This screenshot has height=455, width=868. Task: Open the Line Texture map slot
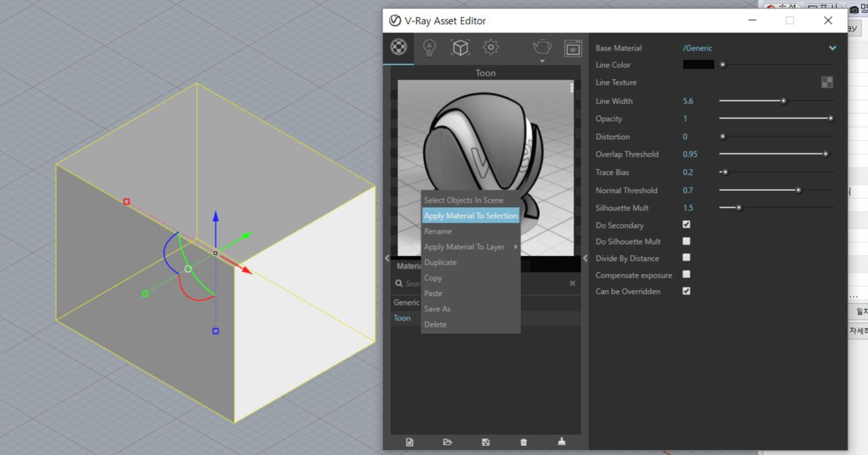827,82
